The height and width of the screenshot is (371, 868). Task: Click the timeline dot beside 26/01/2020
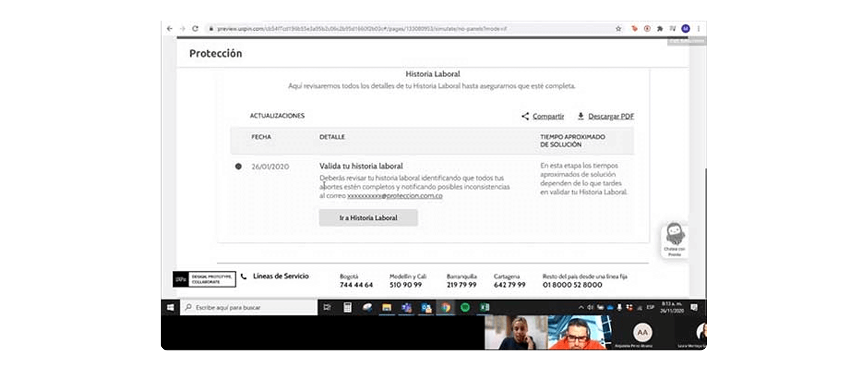point(238,166)
